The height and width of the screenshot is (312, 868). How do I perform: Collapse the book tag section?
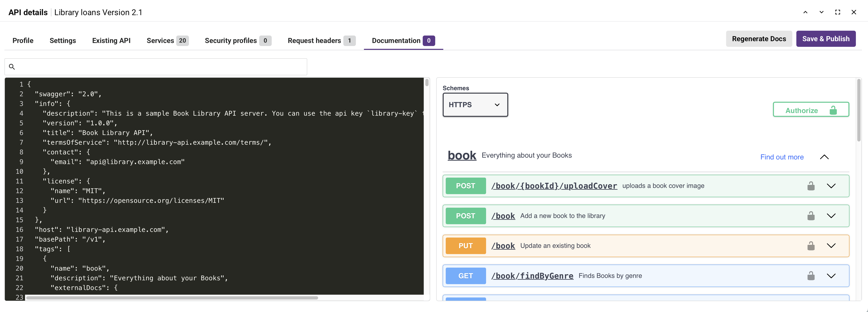coord(824,157)
